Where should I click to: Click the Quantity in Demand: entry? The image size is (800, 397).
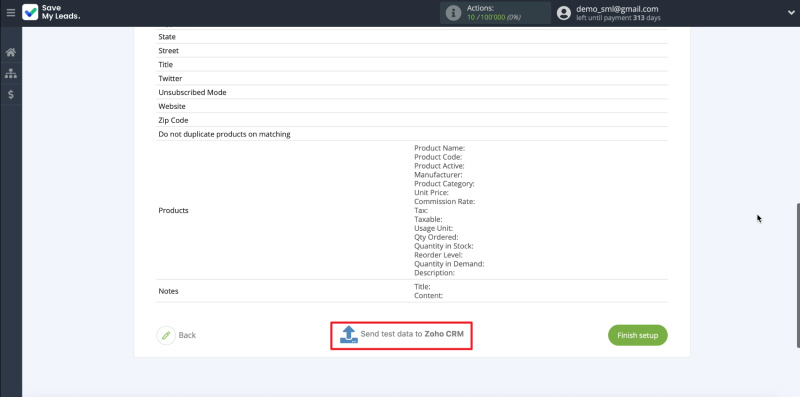tap(449, 264)
